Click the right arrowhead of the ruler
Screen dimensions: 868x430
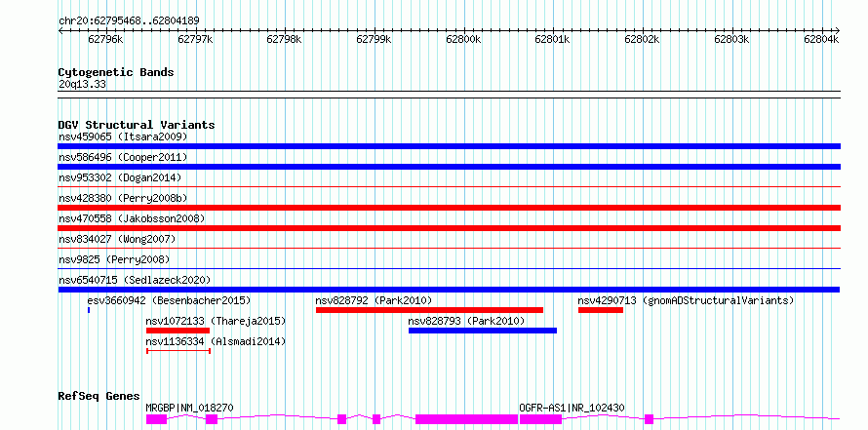[837, 30]
